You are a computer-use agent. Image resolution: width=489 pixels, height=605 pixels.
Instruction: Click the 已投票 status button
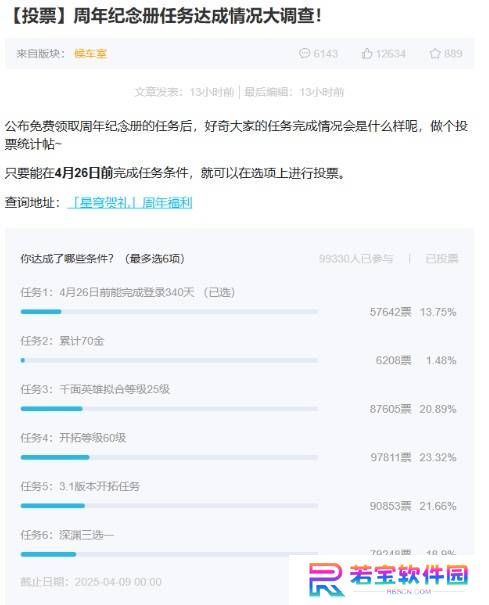pos(442,259)
